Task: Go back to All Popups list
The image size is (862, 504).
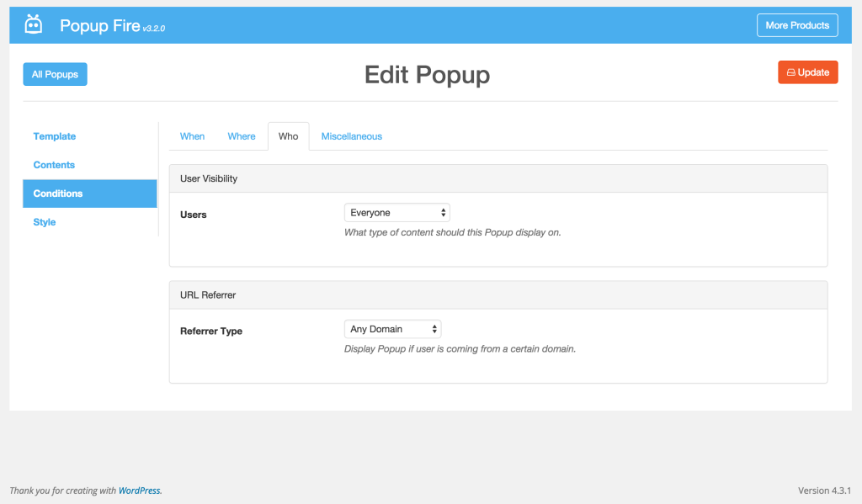Action: pos(55,74)
